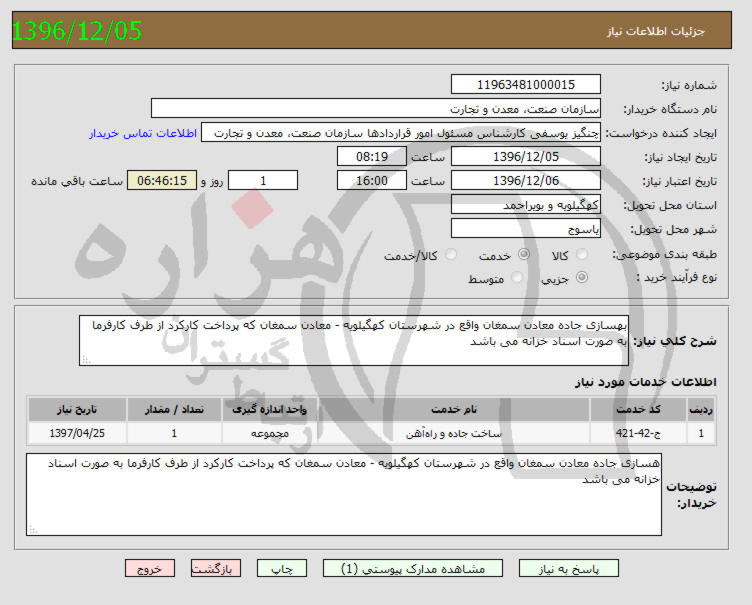Click the نوع فرآیند خرید label
Viewport: 752px width, 605px height.
point(677,277)
